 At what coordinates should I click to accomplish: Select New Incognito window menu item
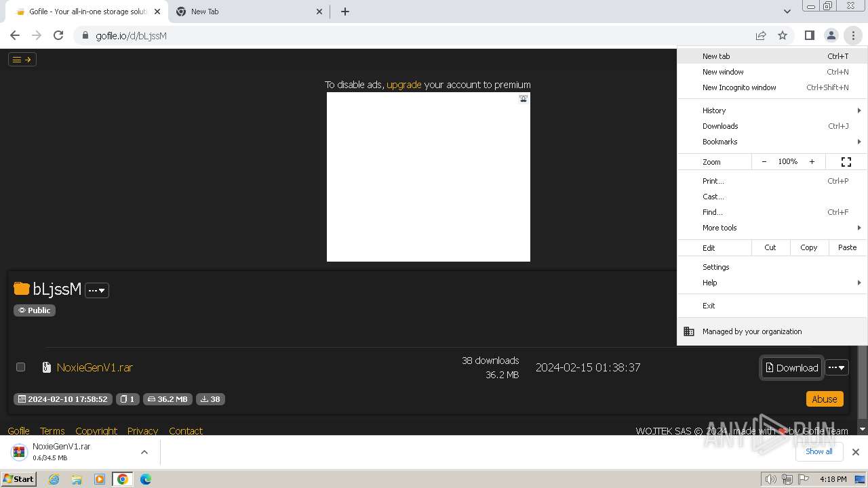(772, 87)
